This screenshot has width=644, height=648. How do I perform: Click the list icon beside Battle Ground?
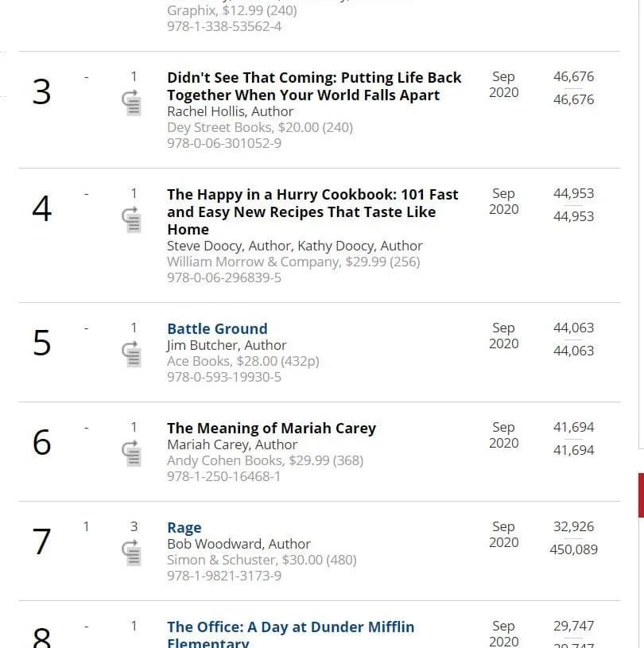click(133, 354)
